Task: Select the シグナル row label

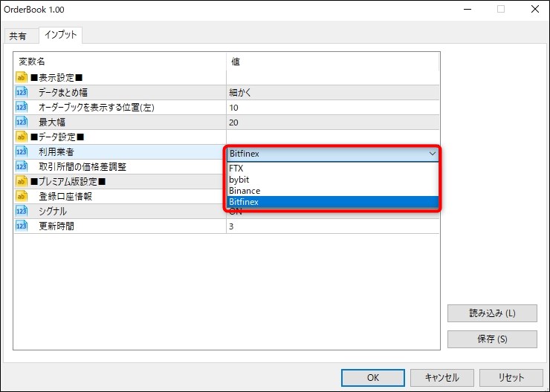Action: point(53,212)
